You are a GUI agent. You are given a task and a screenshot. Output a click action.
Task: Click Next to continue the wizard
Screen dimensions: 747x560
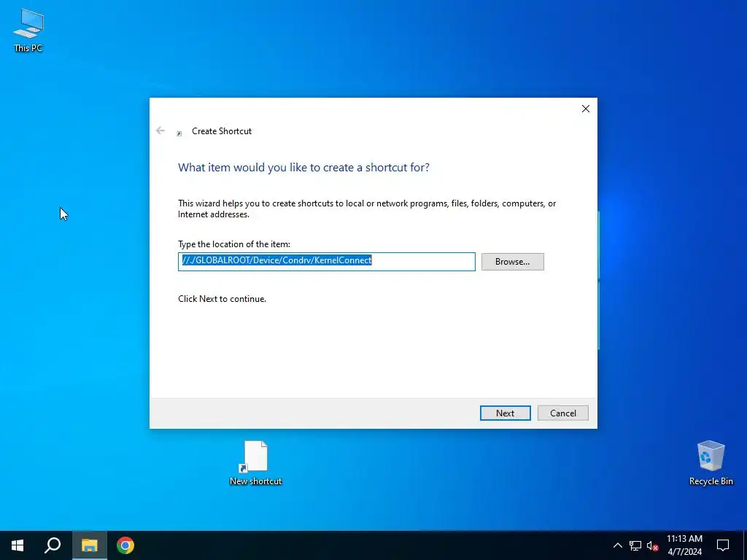(506, 413)
